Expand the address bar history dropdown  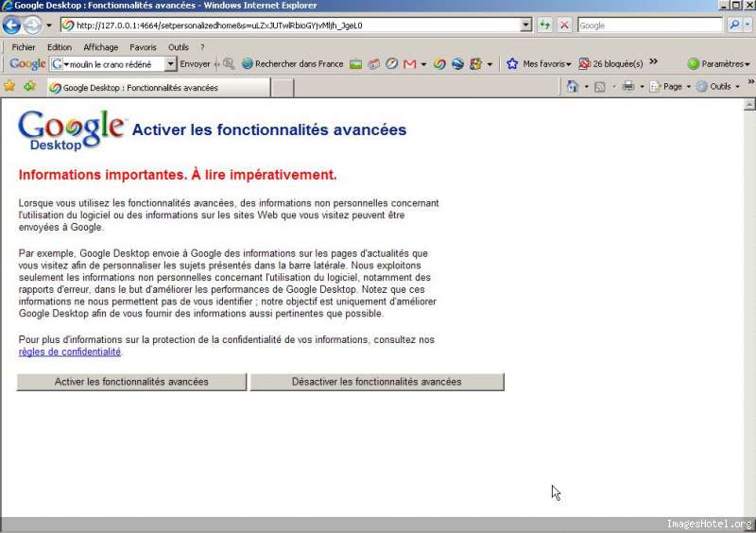(526, 26)
